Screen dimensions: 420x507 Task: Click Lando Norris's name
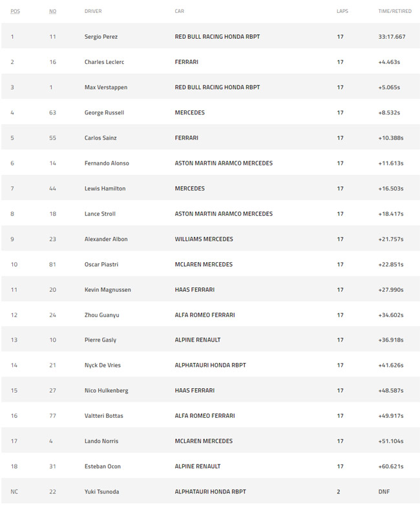(x=101, y=441)
